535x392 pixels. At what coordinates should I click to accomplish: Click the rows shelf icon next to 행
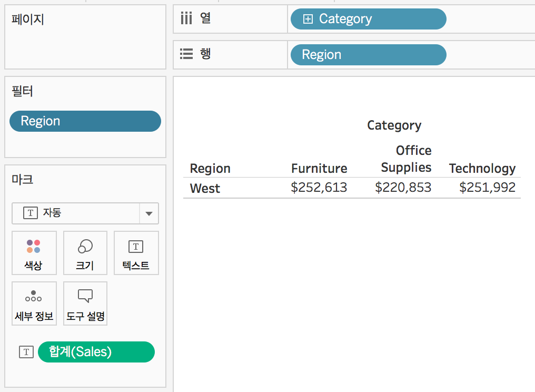186,54
